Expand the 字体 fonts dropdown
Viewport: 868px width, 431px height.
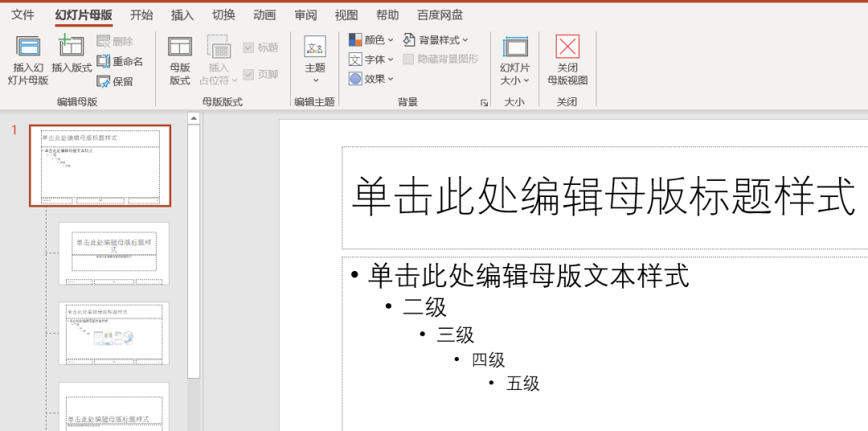pos(355,59)
